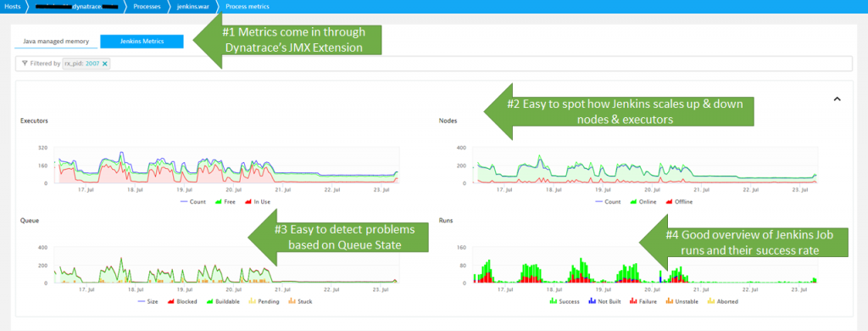Select the Jenkins Metrics tab
Screen dimensions: 868x331
[142, 42]
